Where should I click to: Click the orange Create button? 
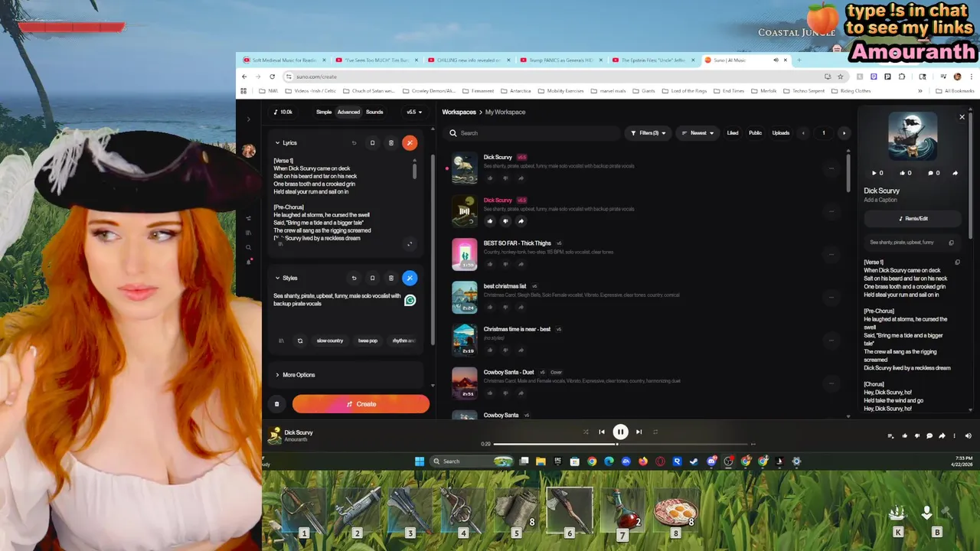tap(361, 404)
